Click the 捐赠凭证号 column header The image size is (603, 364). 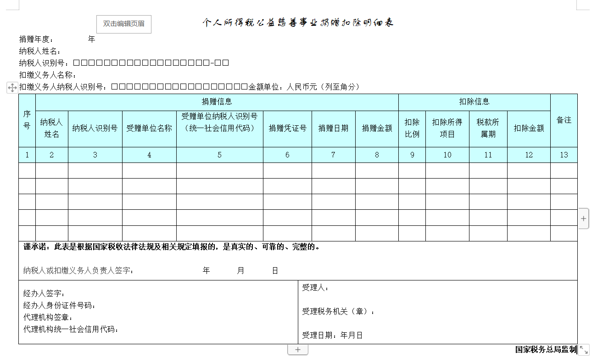pos(287,129)
